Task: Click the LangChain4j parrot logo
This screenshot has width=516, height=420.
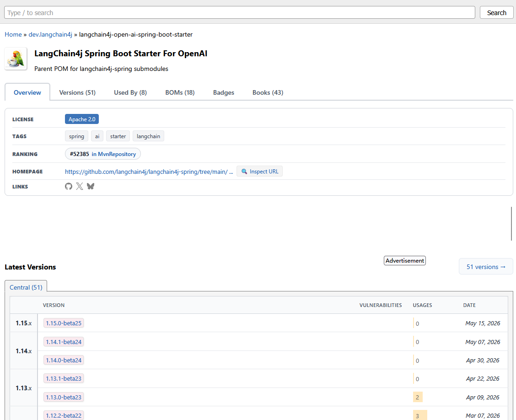Action: pos(16,59)
